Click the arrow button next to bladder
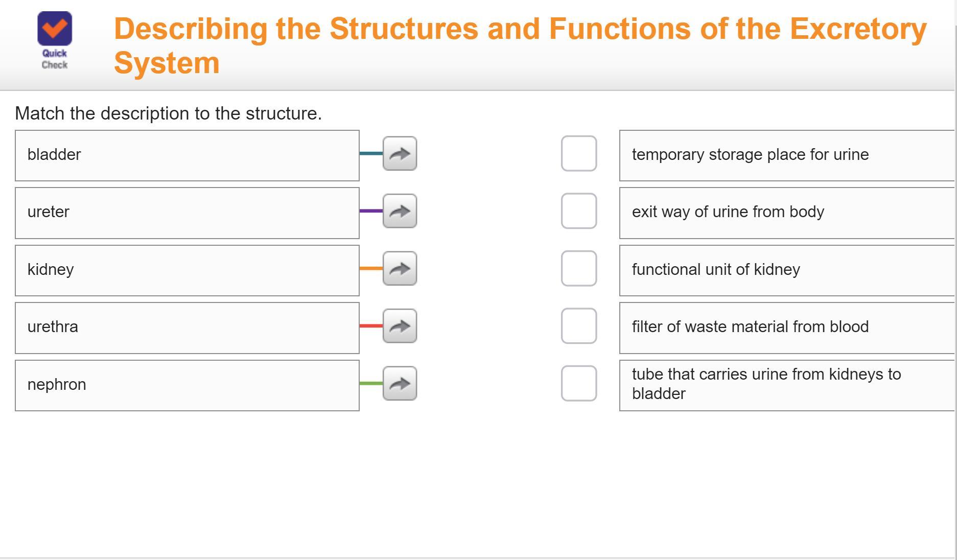This screenshot has width=957, height=560. coord(400,153)
